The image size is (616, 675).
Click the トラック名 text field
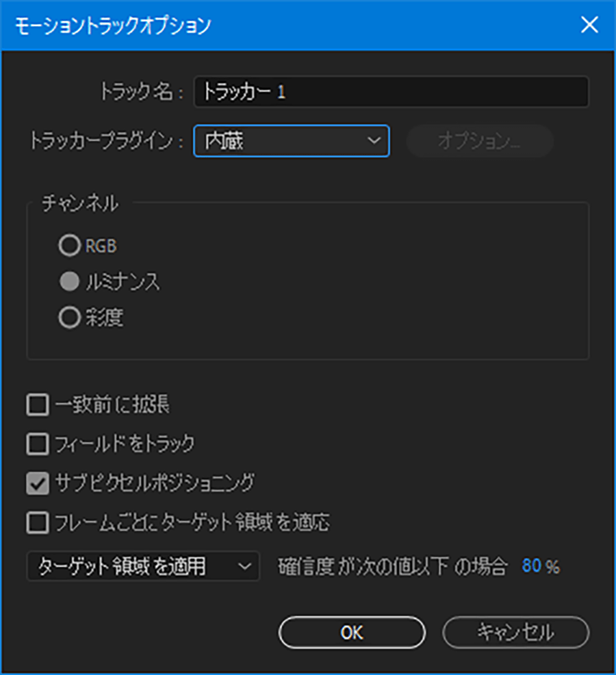[391, 91]
